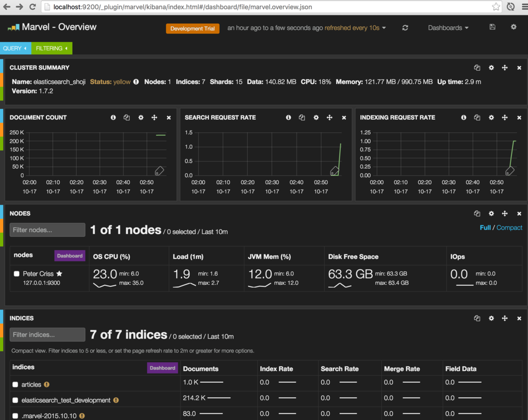Open the browser hamburger menu

(524, 7)
